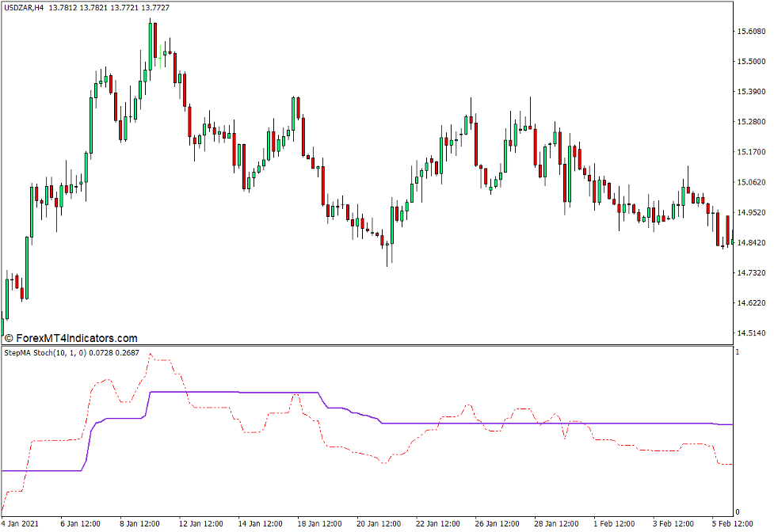Screen dimensions: 774x532
Task: Click the tallest green candle at the chart peak
Action: click(x=150, y=47)
